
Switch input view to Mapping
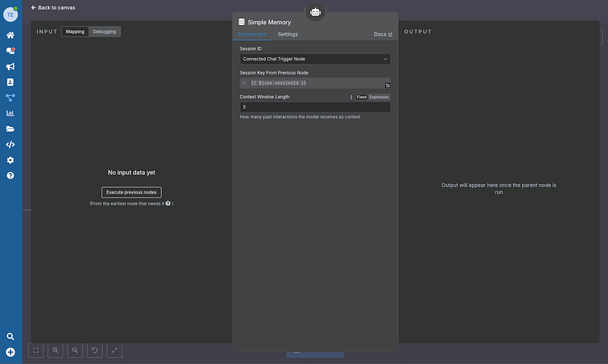(x=74, y=32)
